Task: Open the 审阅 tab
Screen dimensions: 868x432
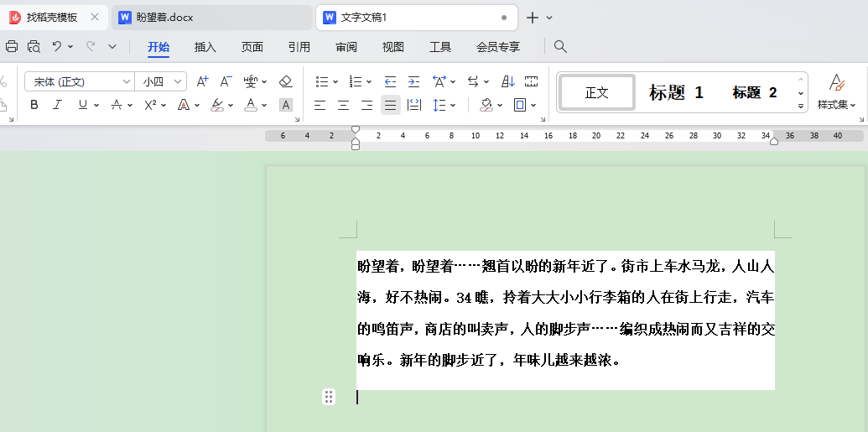Action: coord(346,47)
